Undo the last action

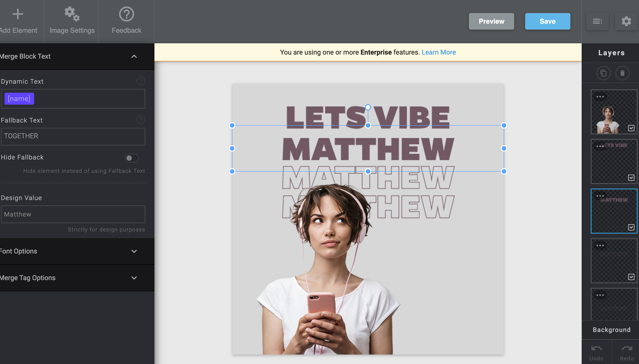[597, 352]
